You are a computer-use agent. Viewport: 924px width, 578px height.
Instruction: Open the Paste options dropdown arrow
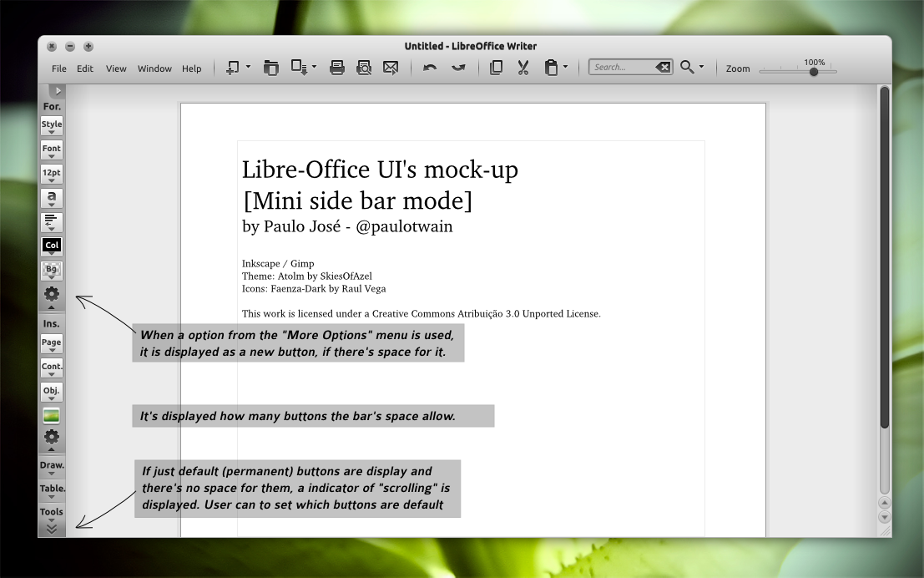[565, 67]
